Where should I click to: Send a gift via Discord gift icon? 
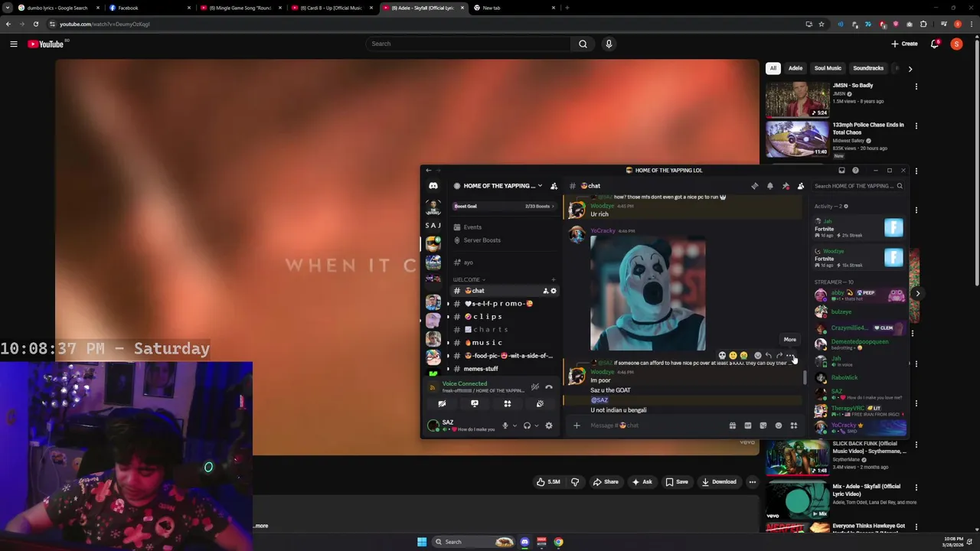point(733,425)
